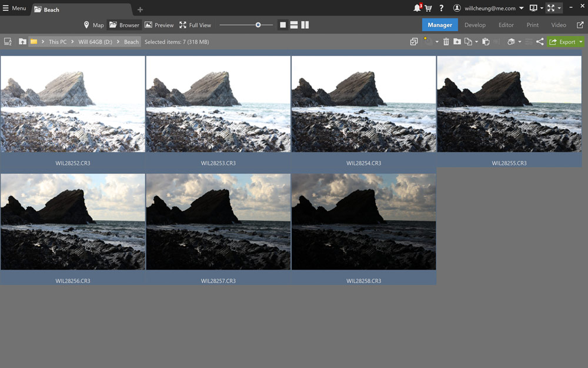
Task: Navigate to Will 64GB (D:) breadcrumb
Action: (95, 42)
